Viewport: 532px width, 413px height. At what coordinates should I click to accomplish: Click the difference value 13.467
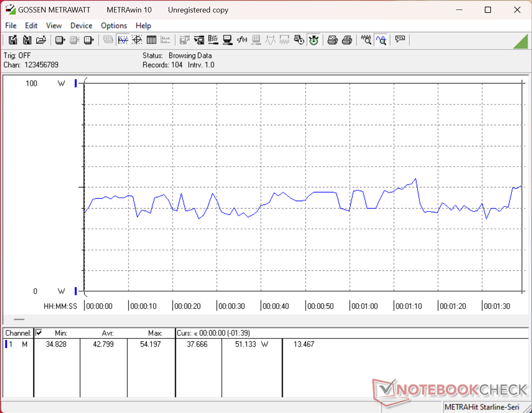(304, 344)
